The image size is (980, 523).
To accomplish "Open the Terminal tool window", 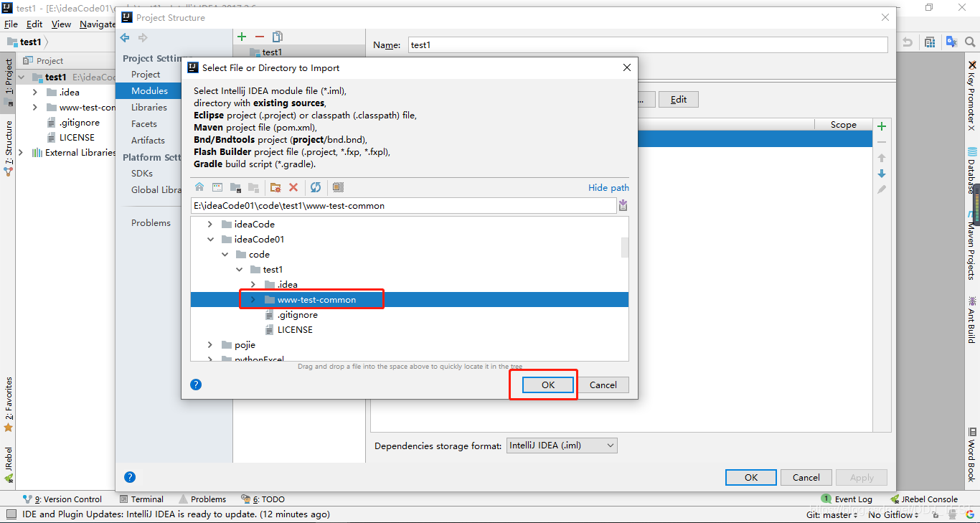I will click(x=141, y=499).
